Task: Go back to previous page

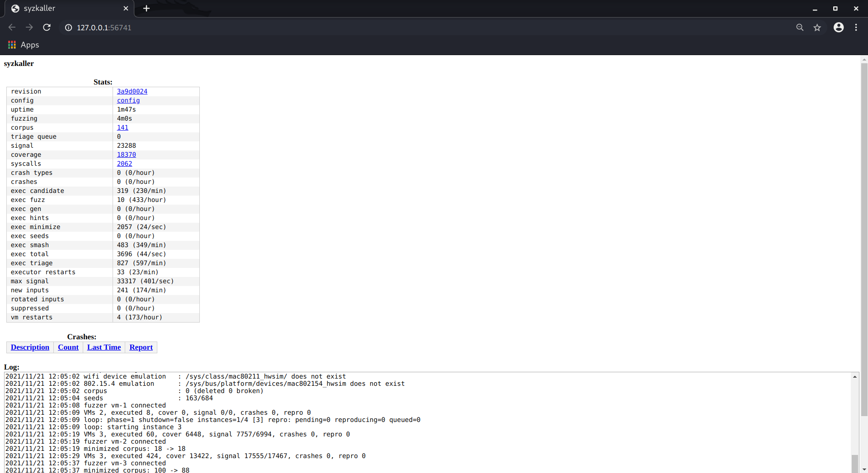Action: tap(12, 28)
